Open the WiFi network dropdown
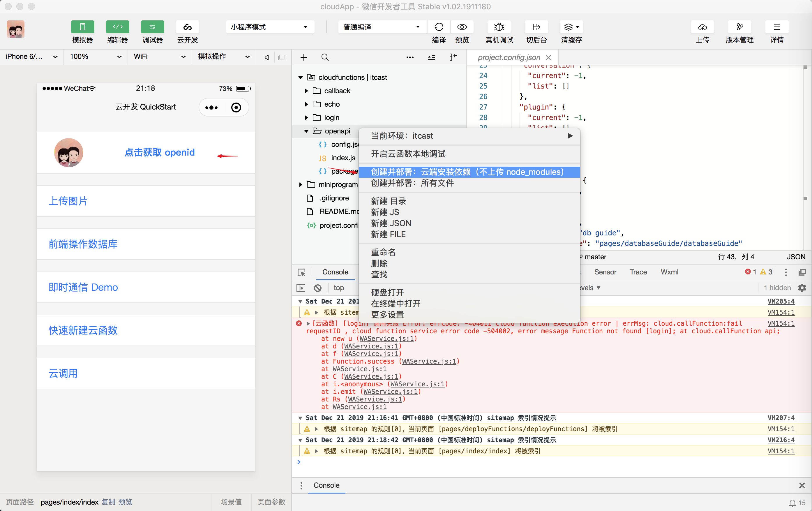Screen dimensions: 812x511 coord(160,57)
